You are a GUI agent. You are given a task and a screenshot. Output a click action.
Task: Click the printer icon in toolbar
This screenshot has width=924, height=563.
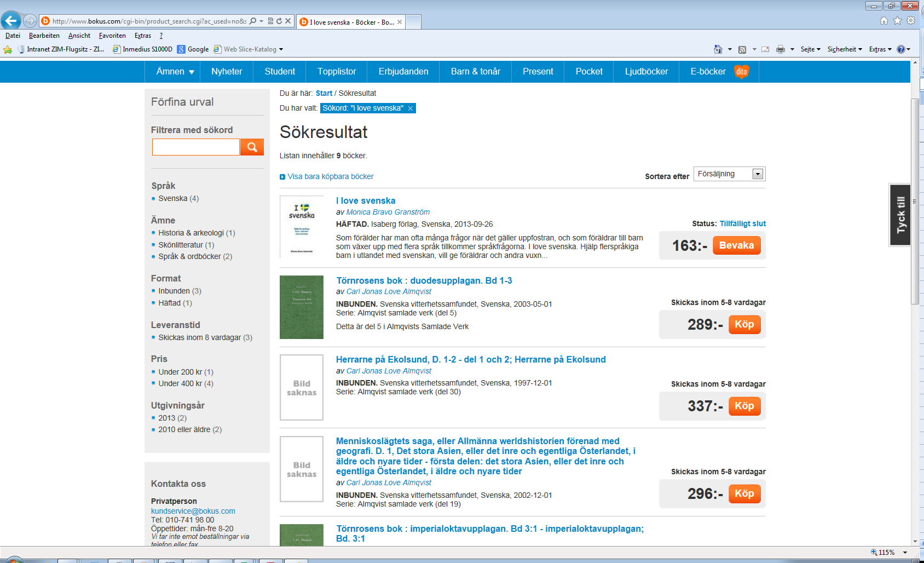[x=780, y=49]
